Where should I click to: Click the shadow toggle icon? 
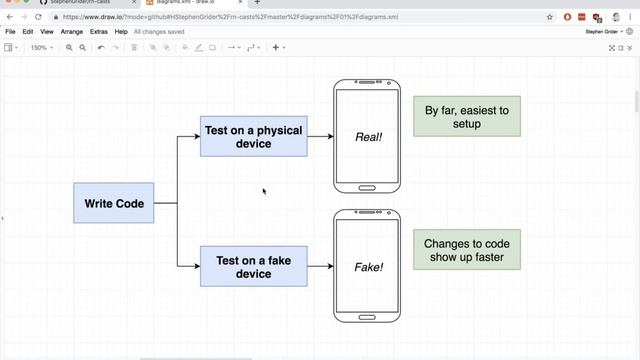click(212, 48)
